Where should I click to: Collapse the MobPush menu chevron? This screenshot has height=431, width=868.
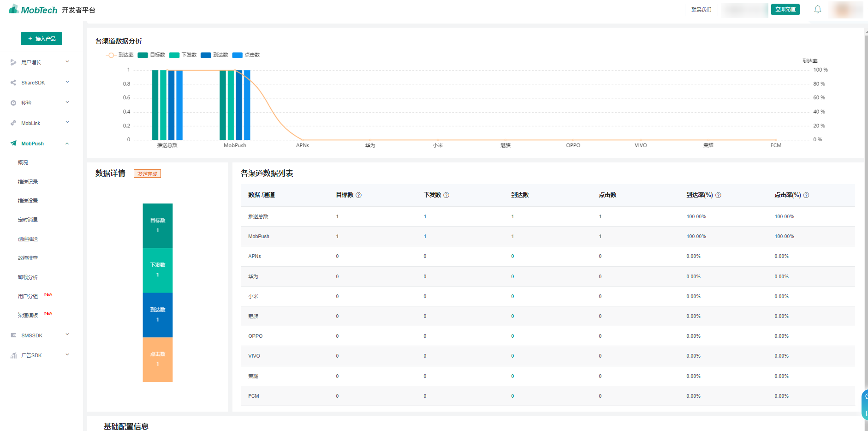(x=67, y=144)
